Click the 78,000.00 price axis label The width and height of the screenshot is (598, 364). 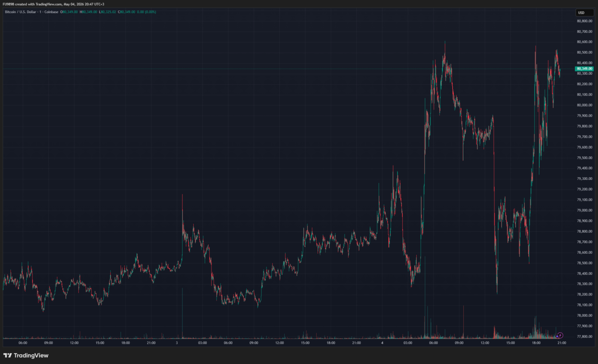coord(585,315)
